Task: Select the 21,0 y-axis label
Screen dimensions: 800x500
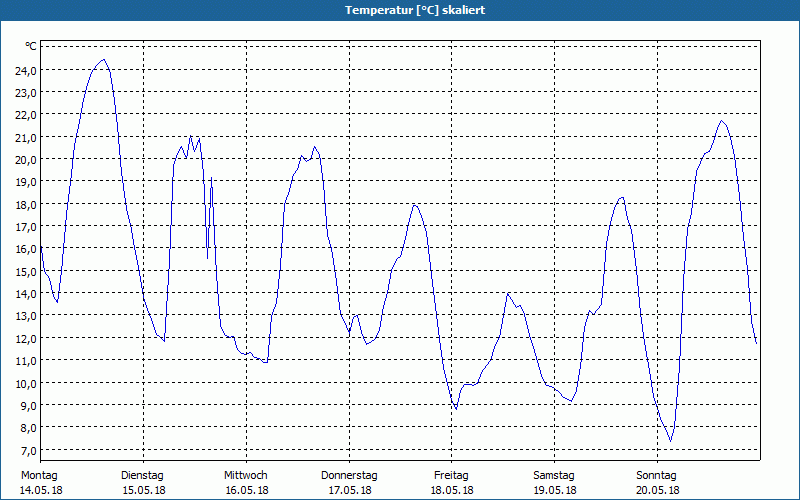Action: coord(26,138)
